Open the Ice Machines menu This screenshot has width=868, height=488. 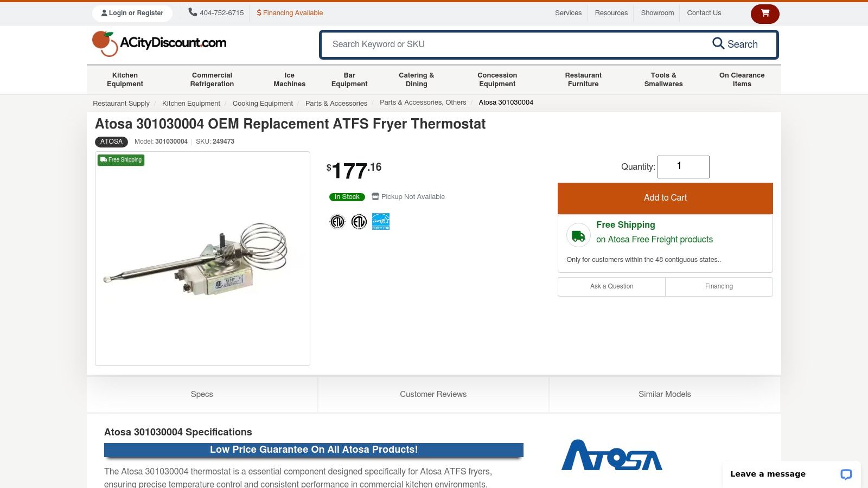pos(289,80)
